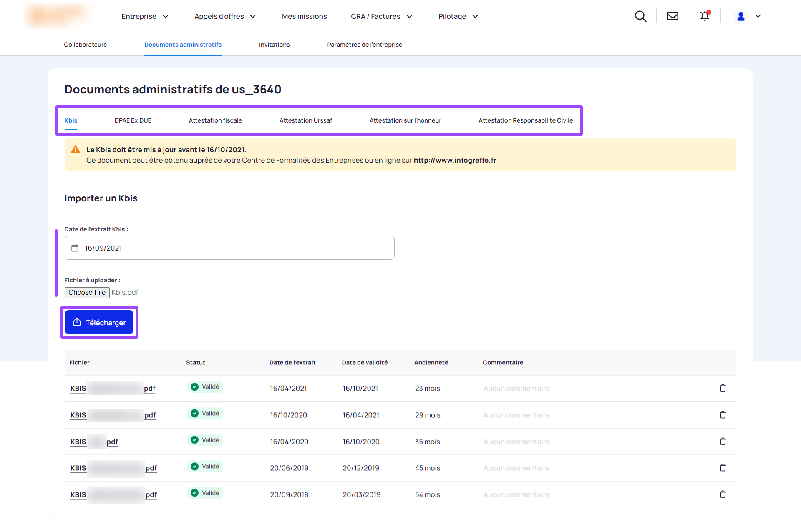The height and width of the screenshot is (532, 801).
Task: Click the calendar icon in date field
Action: coord(75,248)
